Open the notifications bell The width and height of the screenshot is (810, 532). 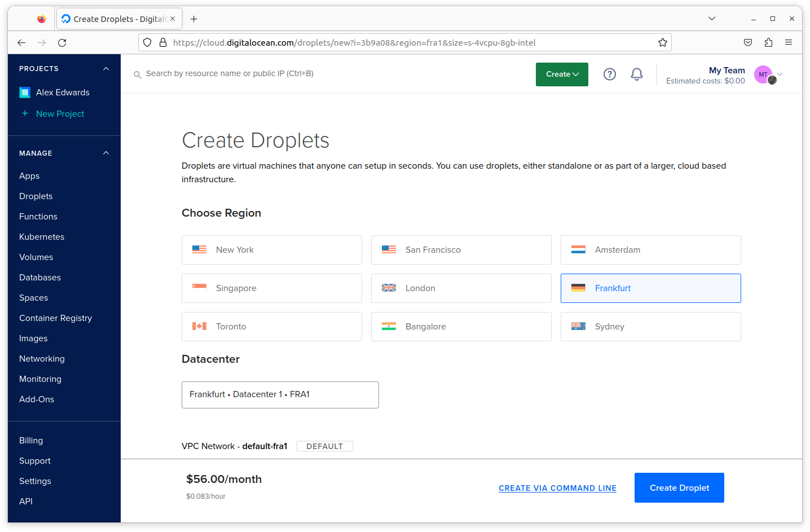[636, 74]
